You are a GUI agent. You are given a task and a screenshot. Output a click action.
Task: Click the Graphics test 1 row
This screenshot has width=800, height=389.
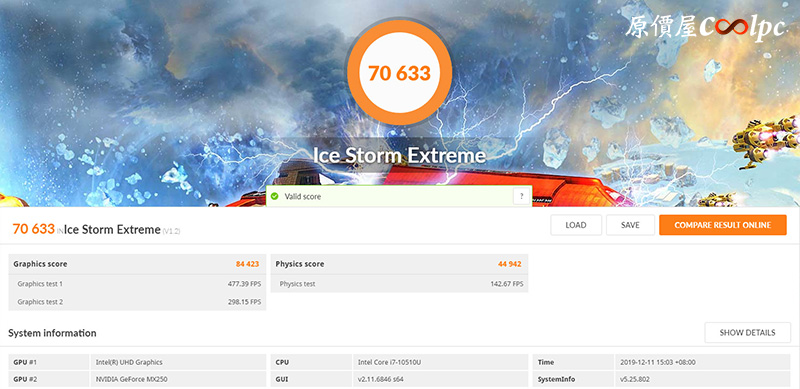click(x=137, y=283)
